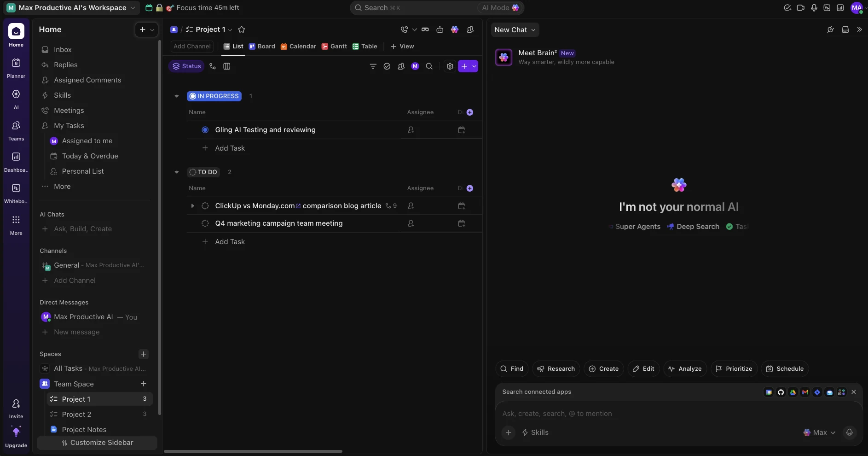Click the Ask, create, search chat input
The image size is (868, 456).
click(679, 414)
